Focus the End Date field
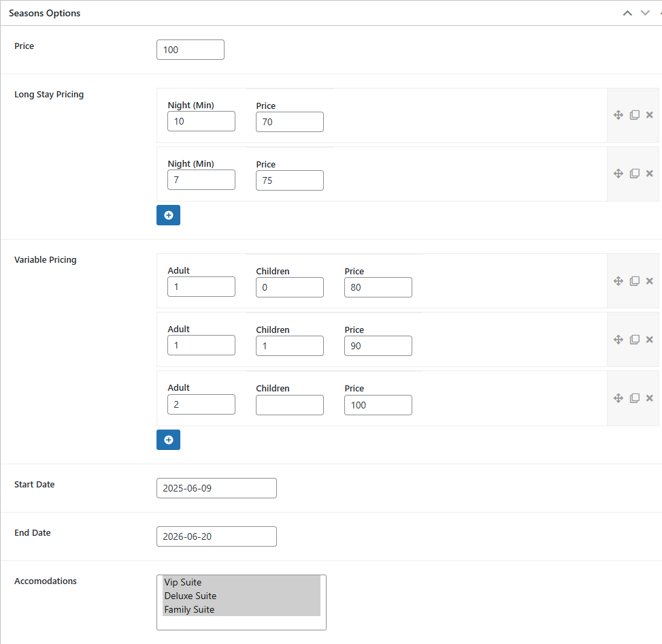The image size is (662, 644). (216, 536)
